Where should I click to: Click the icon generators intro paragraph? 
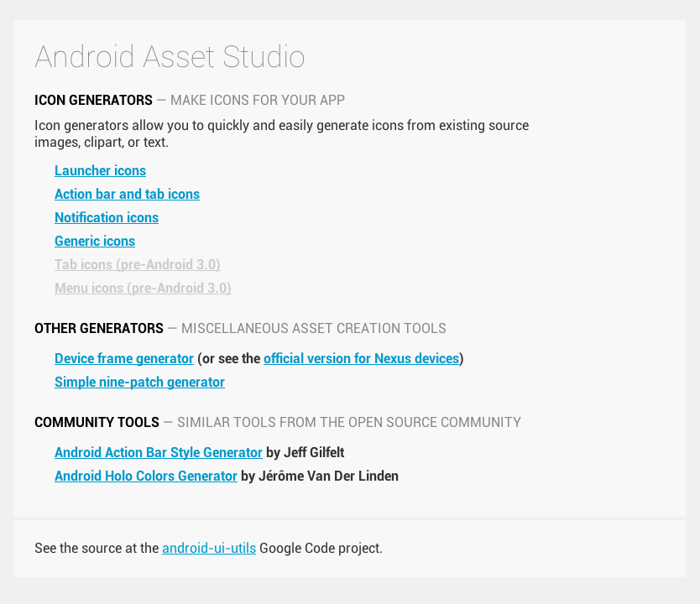pyautogui.click(x=281, y=133)
